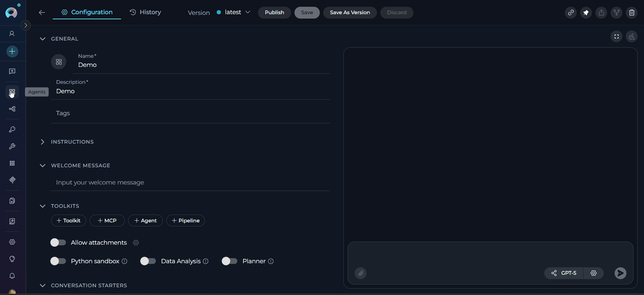Click the pin icon in top toolbar
This screenshot has height=295, width=644.
tap(586, 13)
